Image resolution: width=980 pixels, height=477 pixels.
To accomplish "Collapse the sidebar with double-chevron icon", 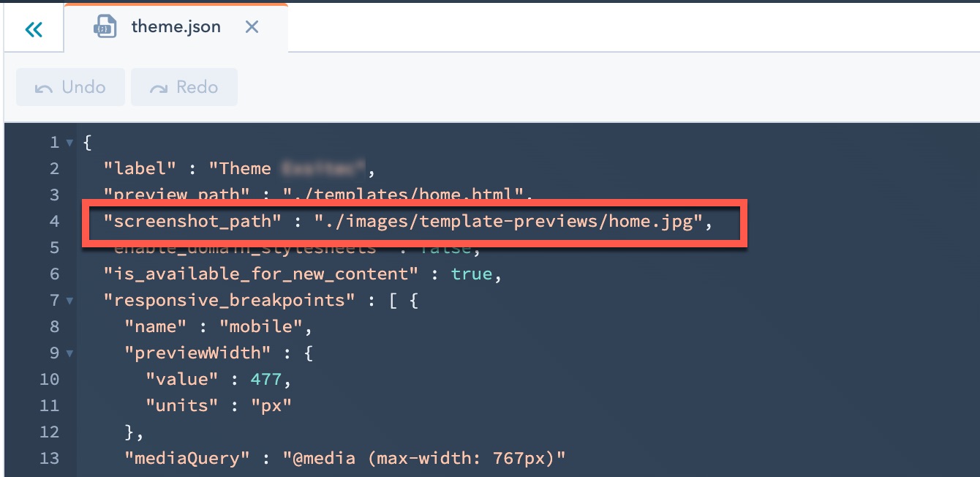I will [x=34, y=29].
